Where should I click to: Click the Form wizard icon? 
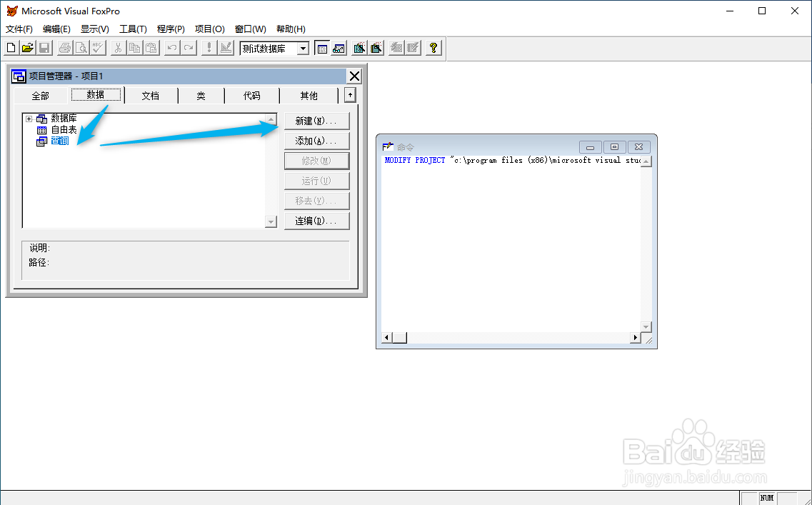[x=359, y=48]
